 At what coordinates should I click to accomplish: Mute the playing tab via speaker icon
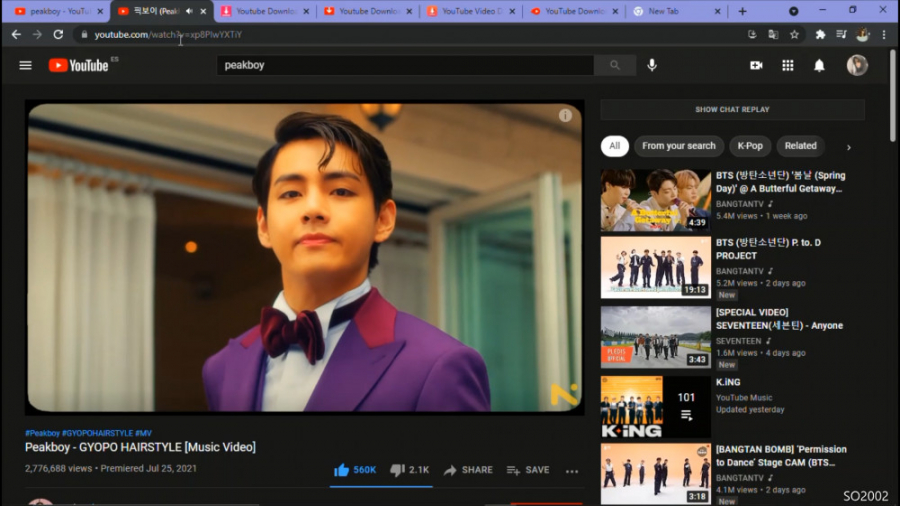(189, 11)
